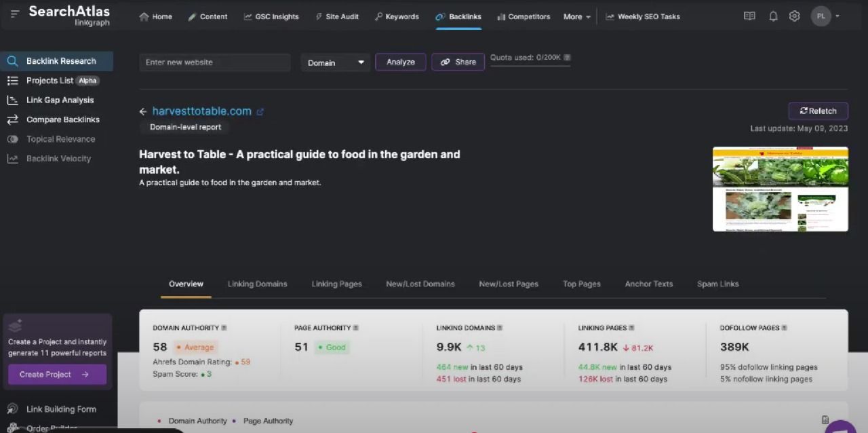The image size is (868, 433).
Task: Expand the More navigation menu
Action: tap(577, 16)
